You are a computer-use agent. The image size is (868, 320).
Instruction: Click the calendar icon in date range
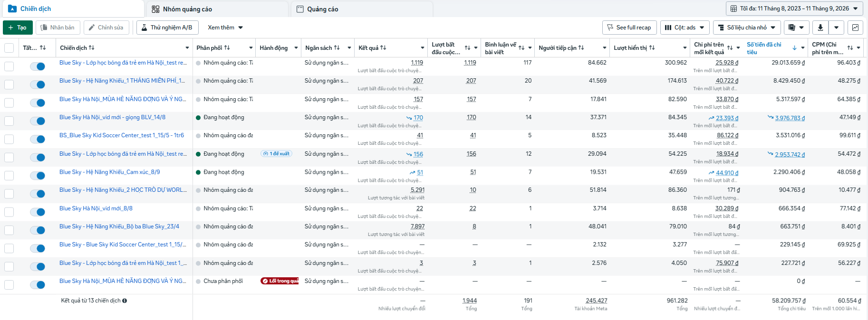(x=733, y=9)
